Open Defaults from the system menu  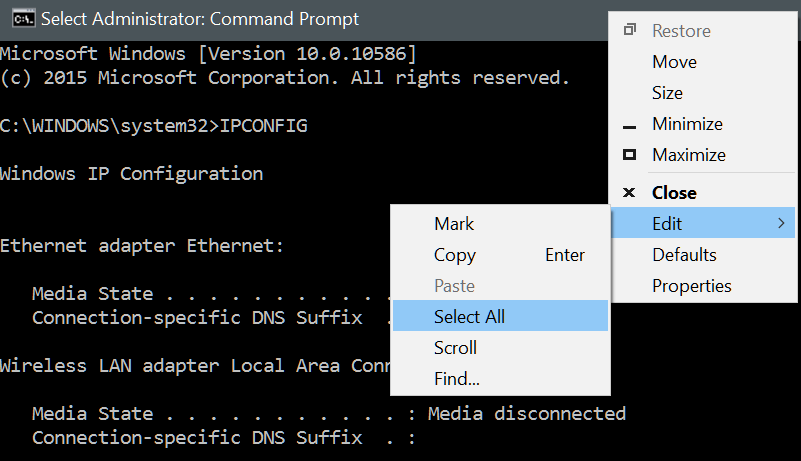pyautogui.click(x=684, y=255)
